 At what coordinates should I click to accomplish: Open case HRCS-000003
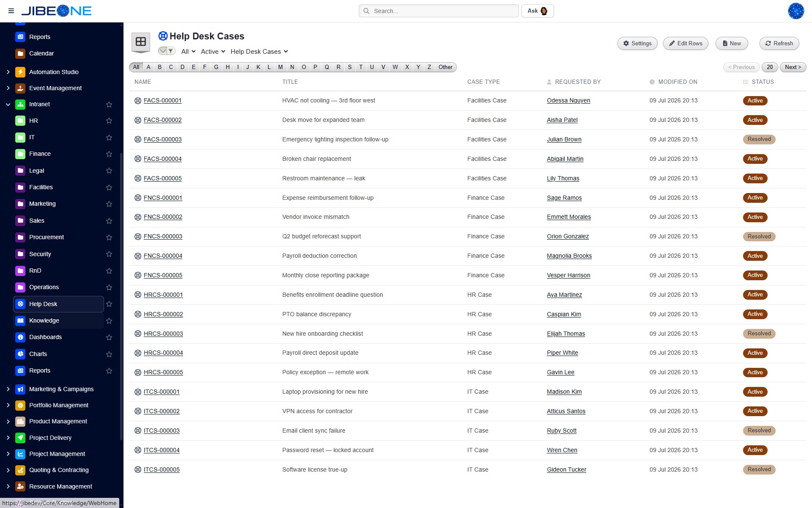tap(163, 334)
